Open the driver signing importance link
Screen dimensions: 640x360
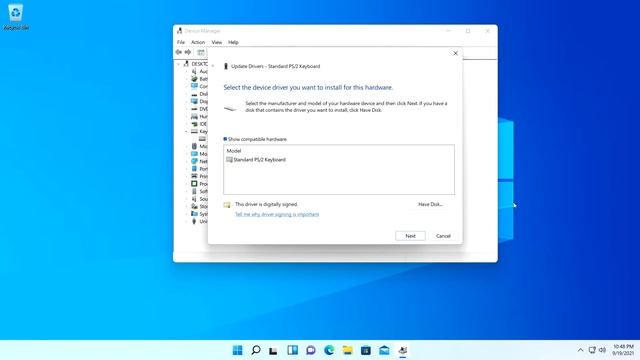277,214
